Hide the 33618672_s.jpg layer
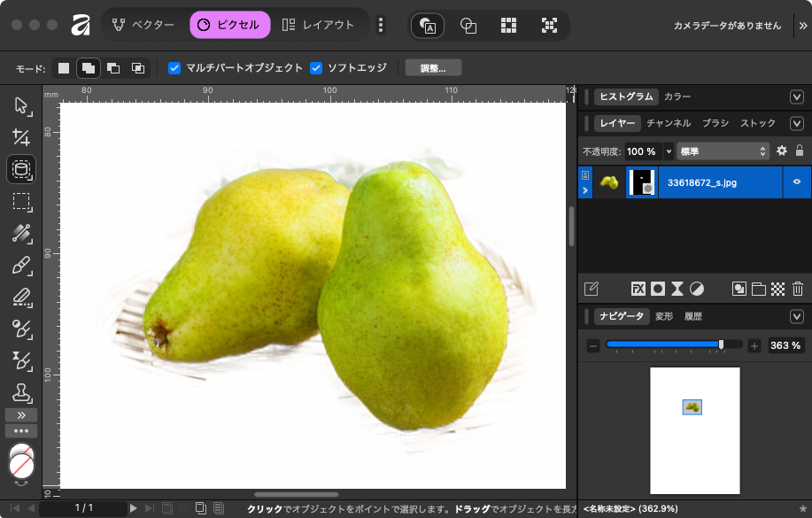Image resolution: width=812 pixels, height=518 pixels. (797, 182)
